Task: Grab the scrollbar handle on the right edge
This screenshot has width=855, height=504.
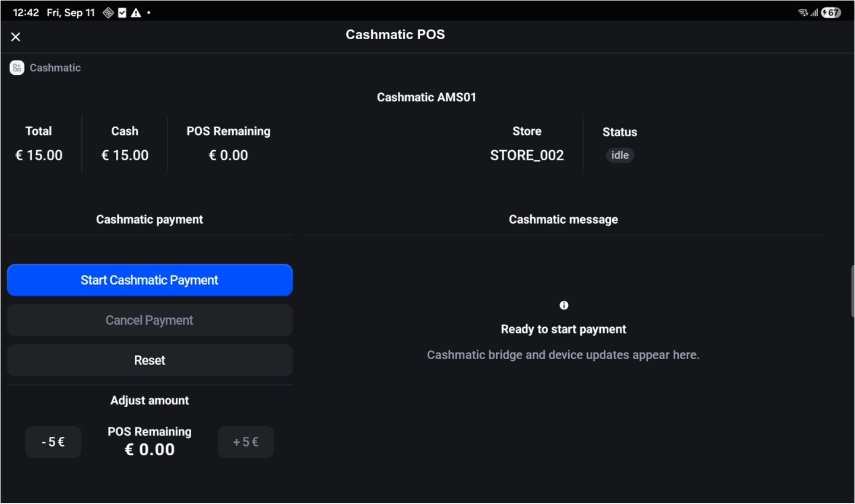Action: click(x=853, y=291)
